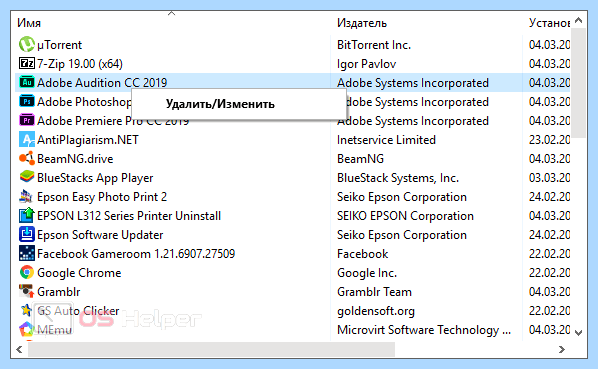This screenshot has width=598, height=369.
Task: Click the Facebook publisher cell
Action: pyautogui.click(x=362, y=254)
